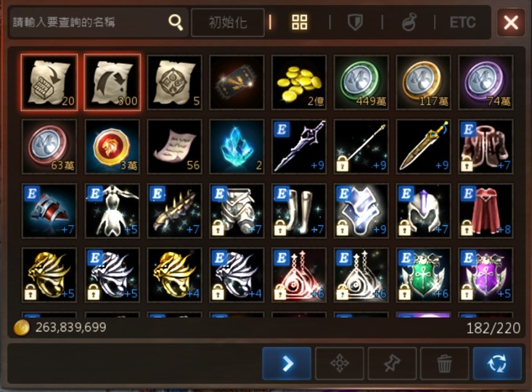Select the red lion medal 3萬
The image size is (532, 392).
[112, 147]
